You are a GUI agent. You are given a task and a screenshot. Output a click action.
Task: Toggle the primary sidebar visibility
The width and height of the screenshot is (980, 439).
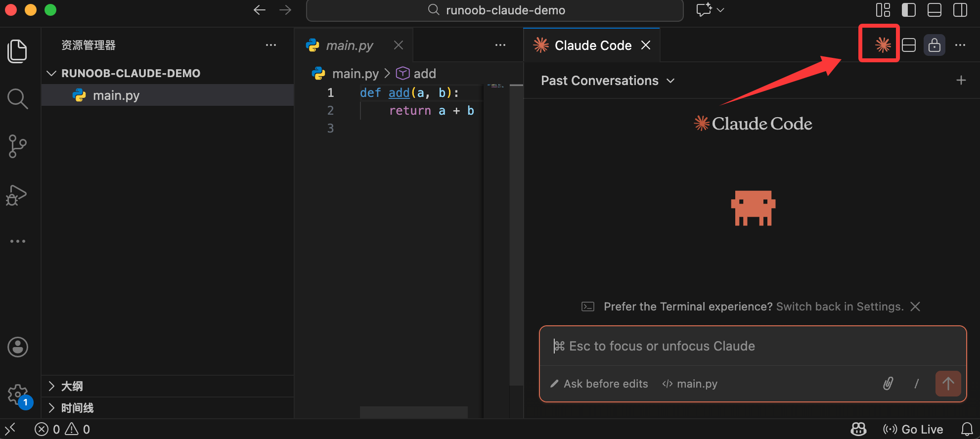[908, 10]
